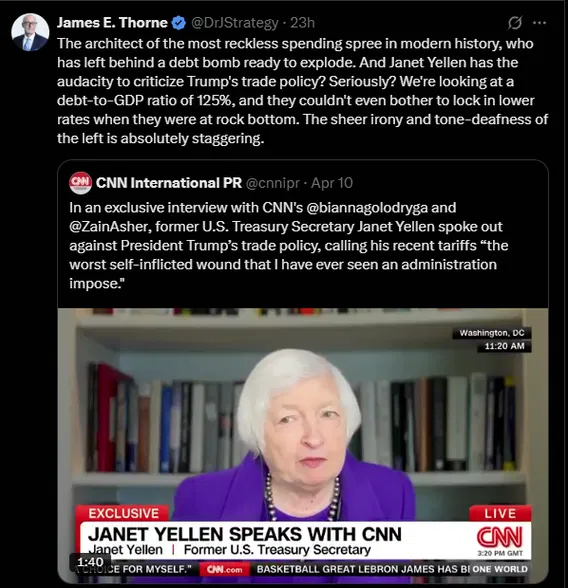
Task: Click the red CNN logo in video
Action: coord(499,536)
